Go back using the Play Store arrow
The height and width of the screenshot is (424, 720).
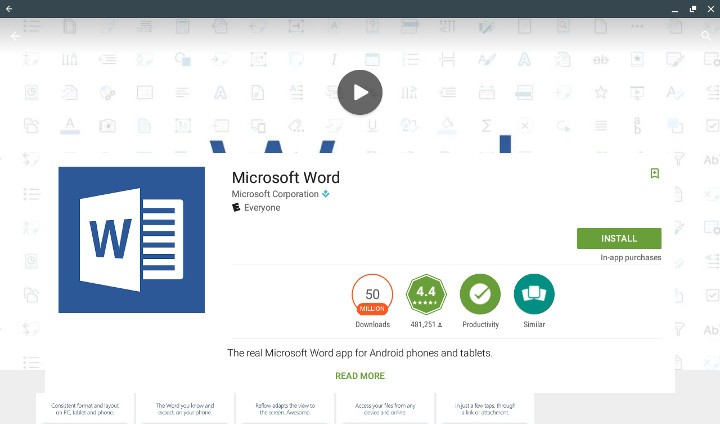[15, 36]
